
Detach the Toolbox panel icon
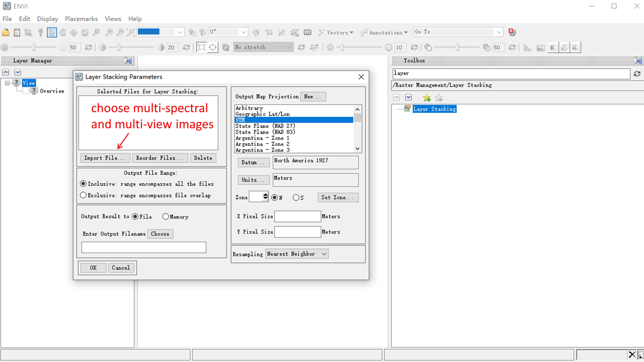coord(638,60)
